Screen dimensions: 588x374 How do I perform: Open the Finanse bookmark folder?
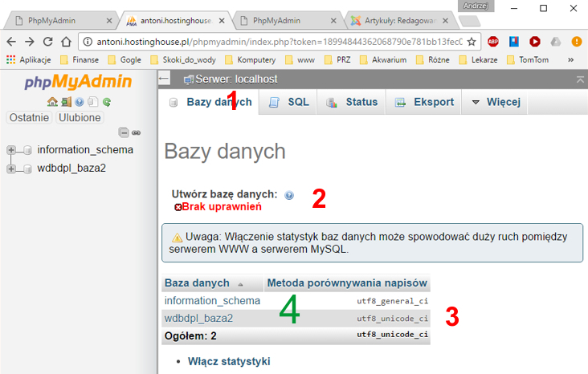[x=80, y=59]
